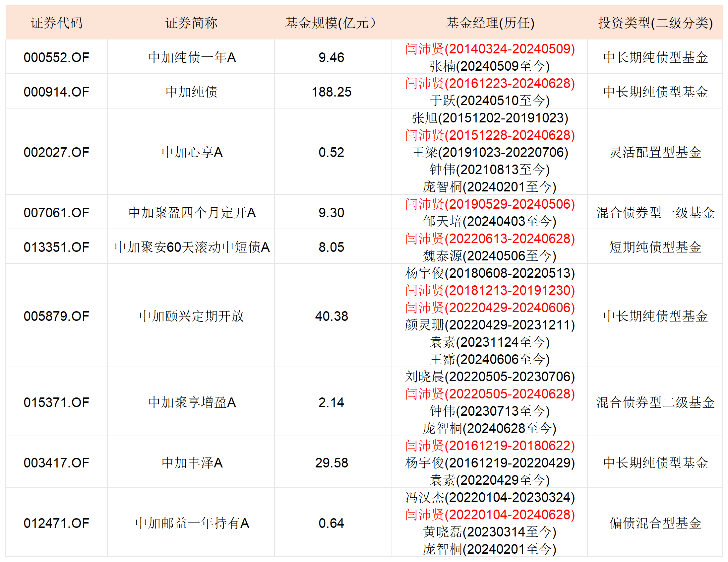Screen dimensions: 728x562
Task: Click the code 002027.OF cell
Action: pos(57,152)
